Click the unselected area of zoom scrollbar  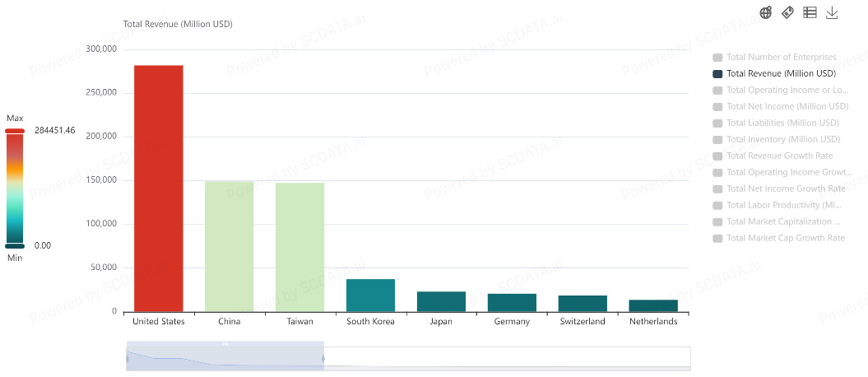click(x=506, y=357)
